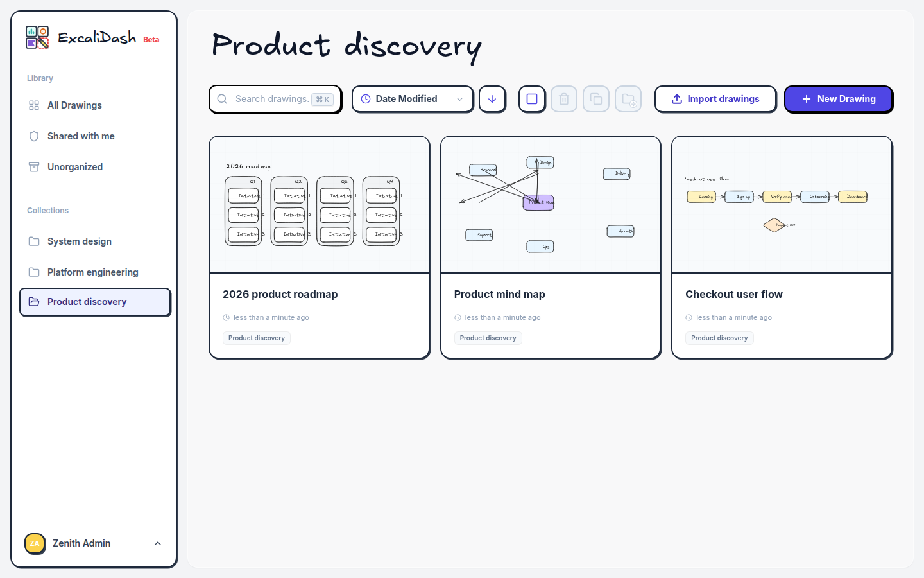
Task: Create a New Drawing
Action: pyautogui.click(x=839, y=99)
